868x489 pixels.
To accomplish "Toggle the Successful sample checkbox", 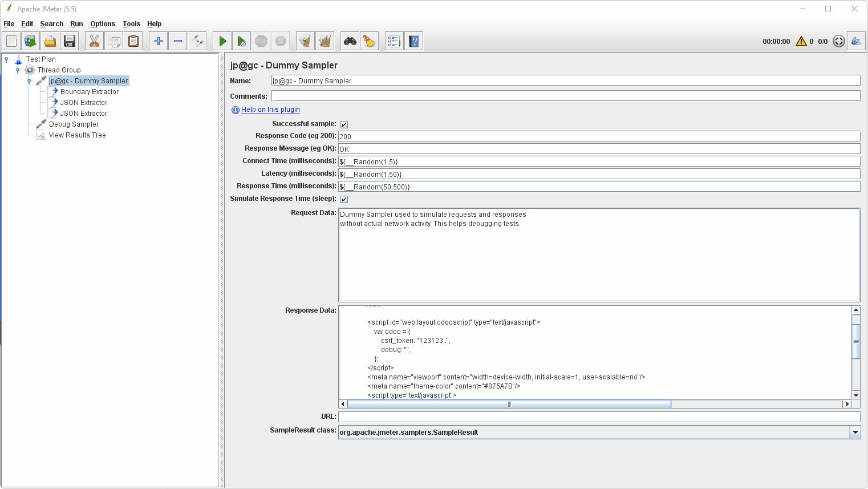I will click(344, 124).
